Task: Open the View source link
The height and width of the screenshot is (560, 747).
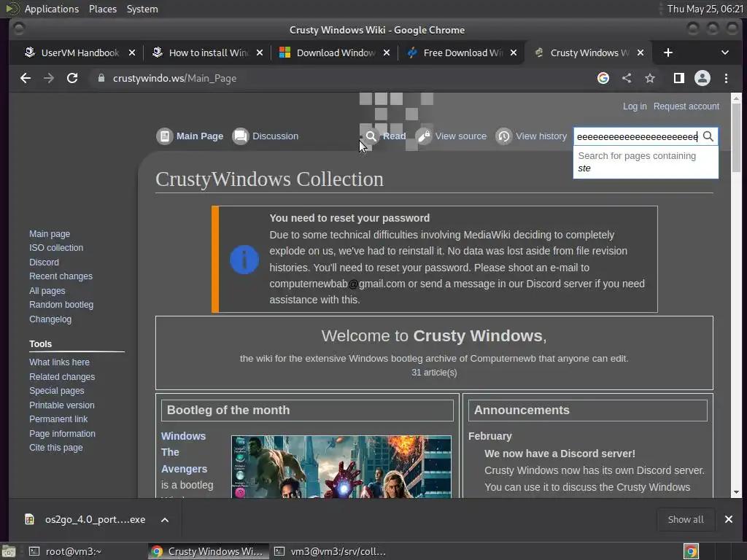Action: point(461,136)
